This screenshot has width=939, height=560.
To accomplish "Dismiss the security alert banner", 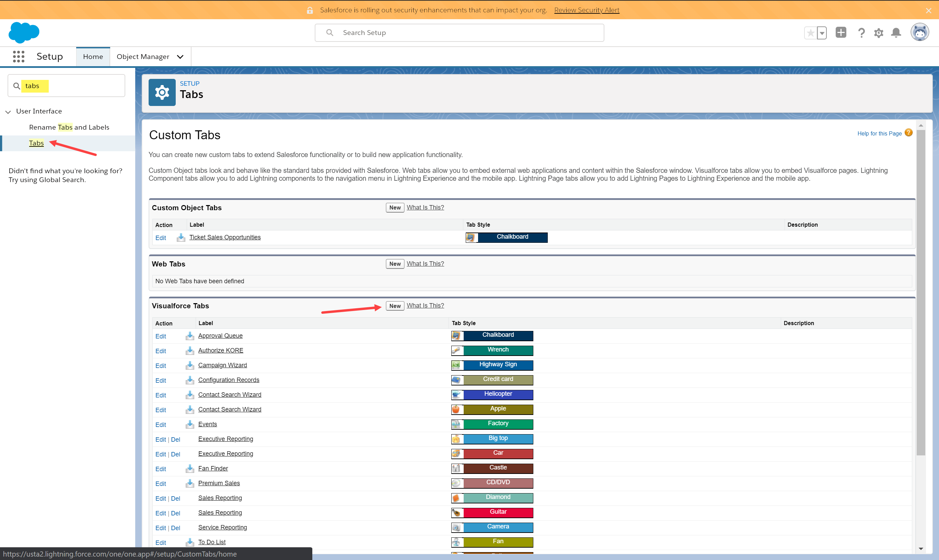I will [928, 11].
